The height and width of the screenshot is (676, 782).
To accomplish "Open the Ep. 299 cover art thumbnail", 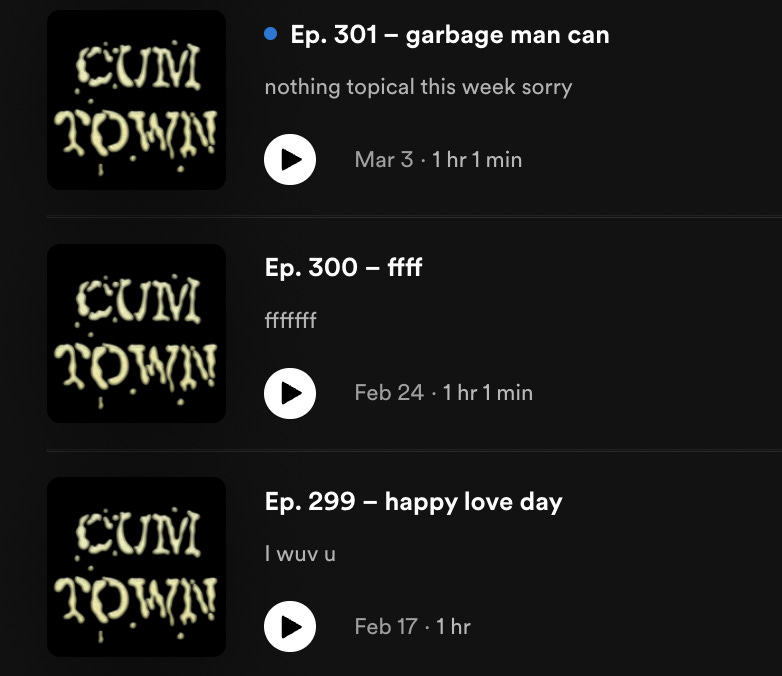I will [x=136, y=567].
